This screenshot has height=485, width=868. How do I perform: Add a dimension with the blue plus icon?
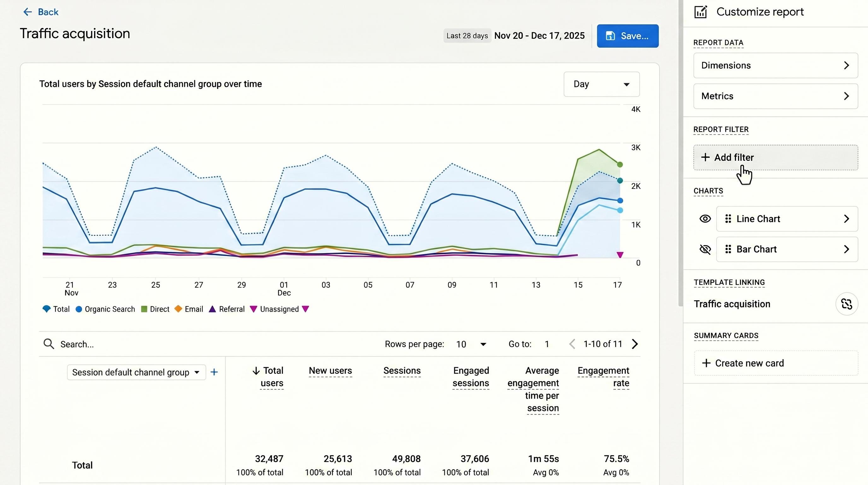[x=214, y=372]
